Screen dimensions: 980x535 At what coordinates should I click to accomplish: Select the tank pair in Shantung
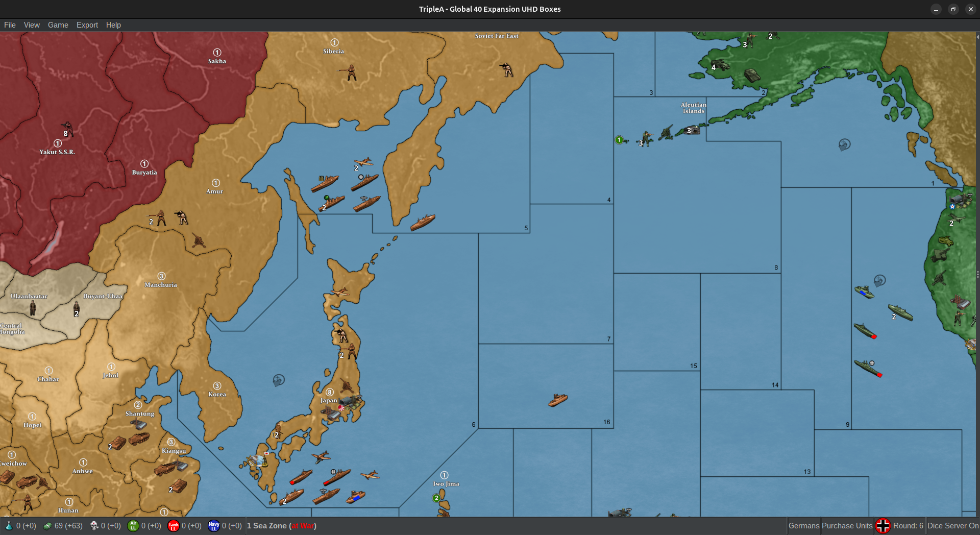(117, 444)
